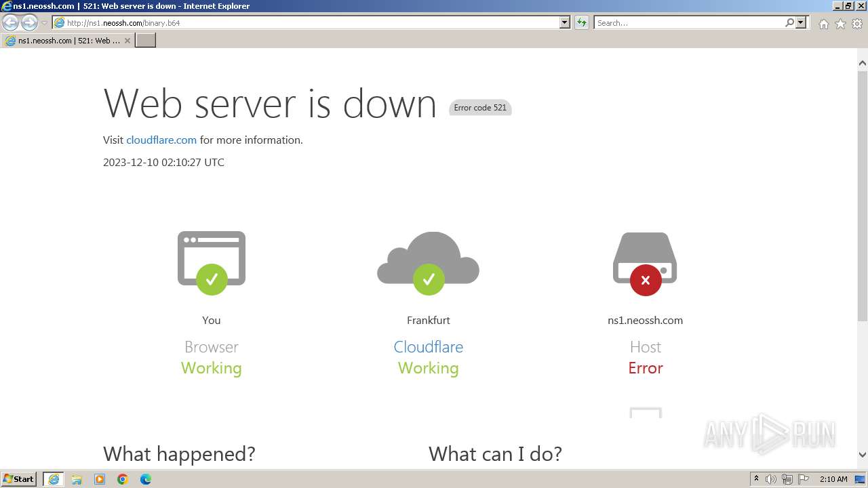Click the IE logo in title bar

tap(7, 6)
